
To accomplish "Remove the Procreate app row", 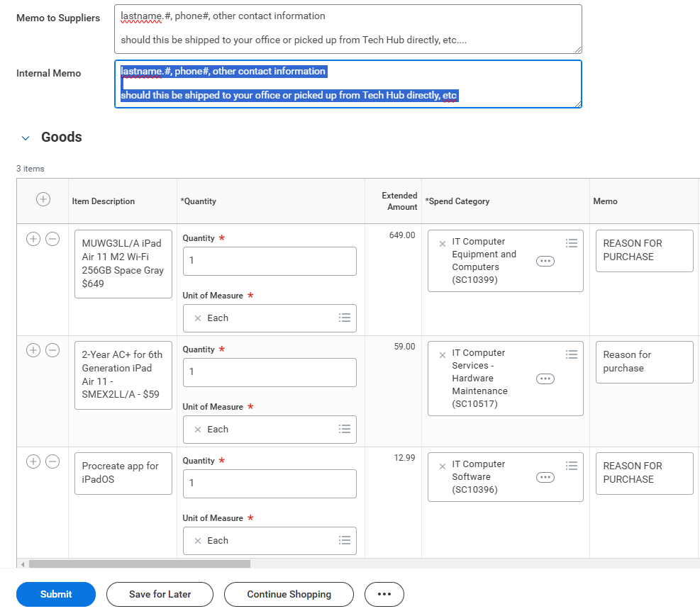I will pos(52,461).
